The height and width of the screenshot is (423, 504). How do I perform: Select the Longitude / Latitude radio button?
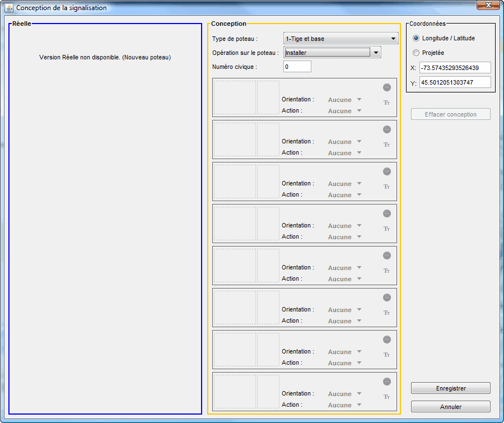pos(416,38)
